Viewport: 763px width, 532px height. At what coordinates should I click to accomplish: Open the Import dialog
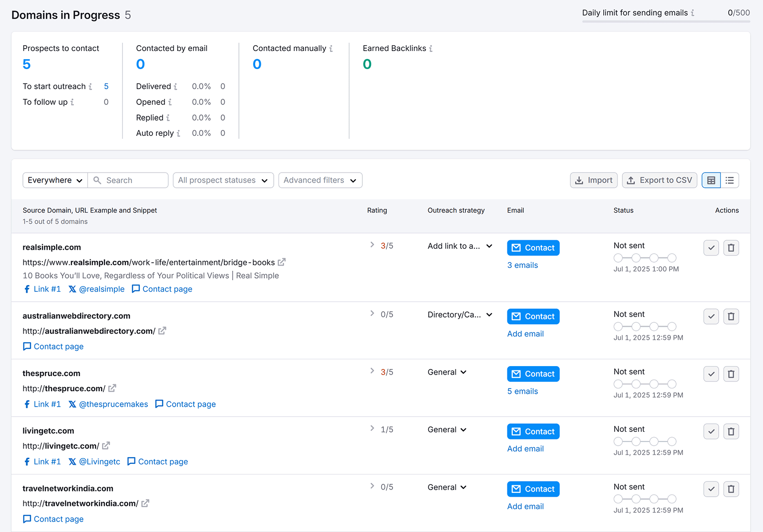593,180
